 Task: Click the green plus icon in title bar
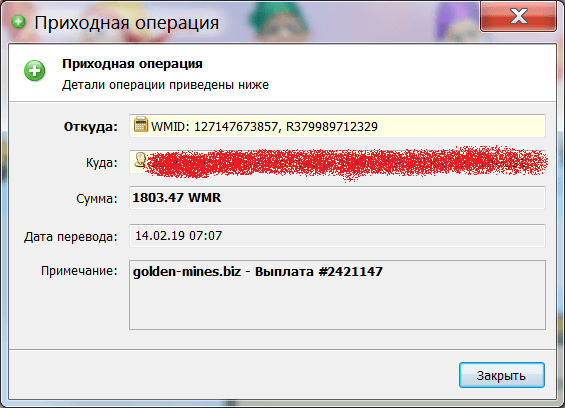click(x=18, y=22)
